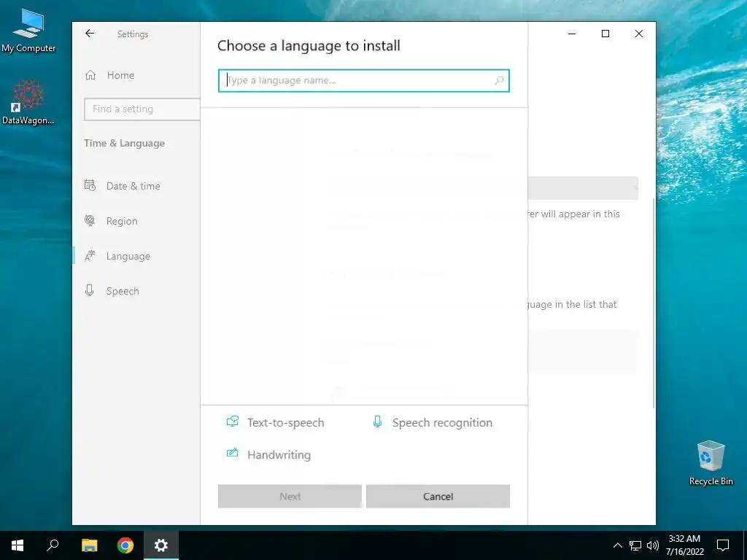Click the Time & Language heading
The height and width of the screenshot is (560, 747).
pos(124,144)
